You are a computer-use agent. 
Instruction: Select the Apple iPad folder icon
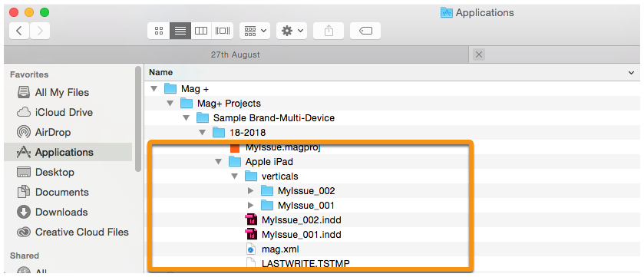pyautogui.click(x=235, y=162)
